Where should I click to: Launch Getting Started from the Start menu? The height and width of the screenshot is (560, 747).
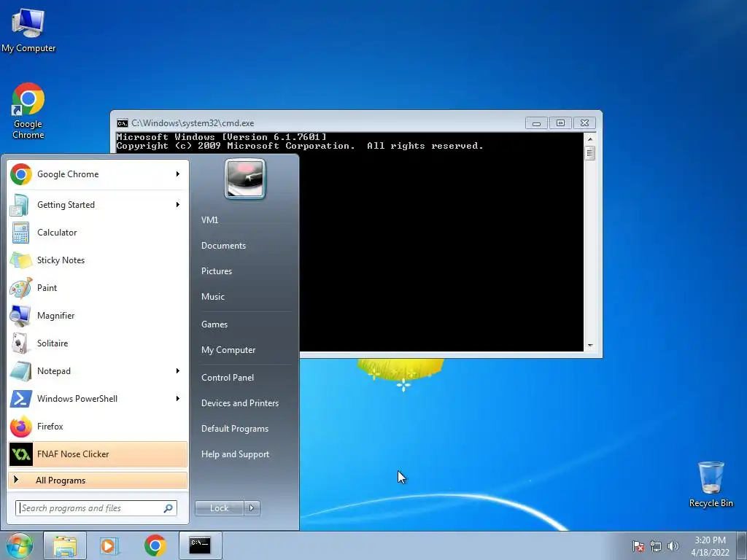click(98, 205)
